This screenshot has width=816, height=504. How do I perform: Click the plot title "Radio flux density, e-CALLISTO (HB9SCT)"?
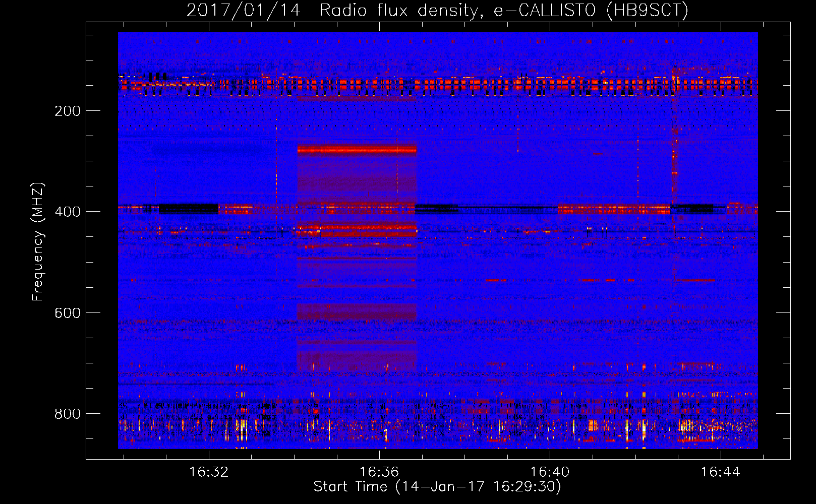pyautogui.click(x=504, y=10)
